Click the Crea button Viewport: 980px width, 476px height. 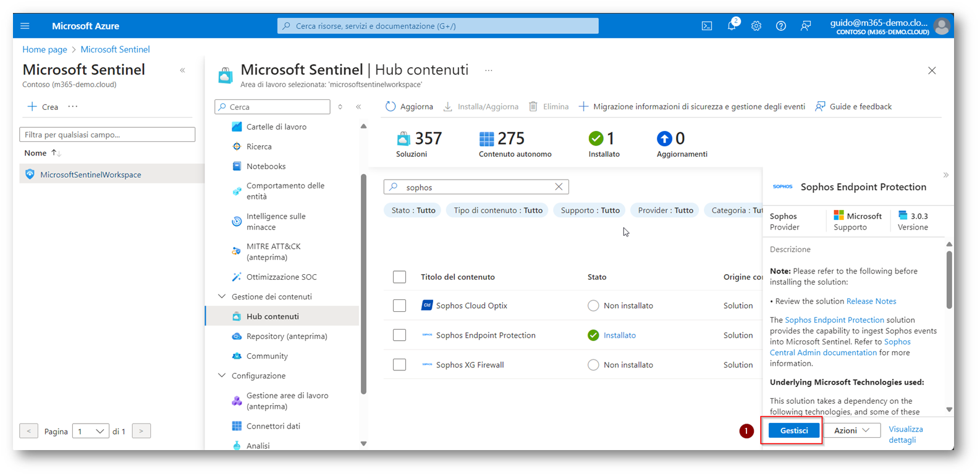[43, 107]
